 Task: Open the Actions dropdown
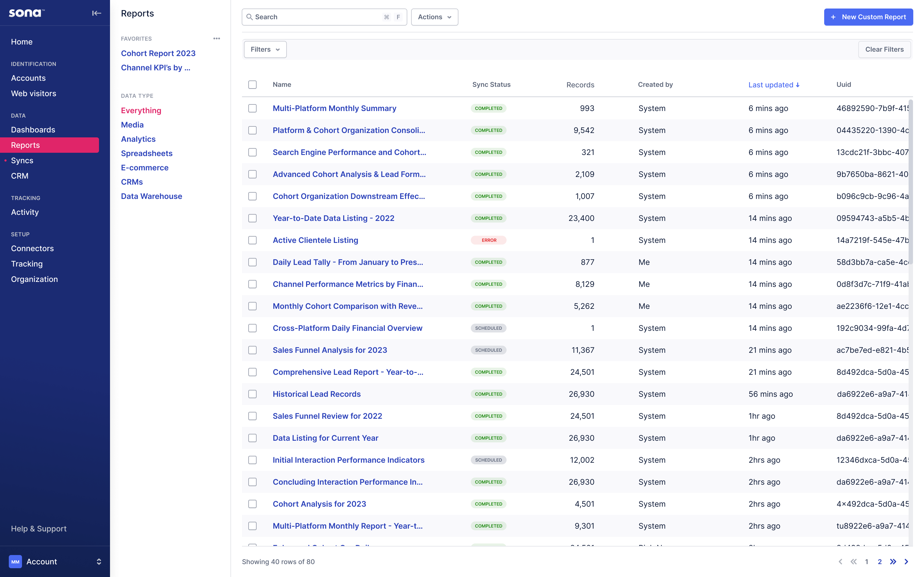(x=434, y=17)
